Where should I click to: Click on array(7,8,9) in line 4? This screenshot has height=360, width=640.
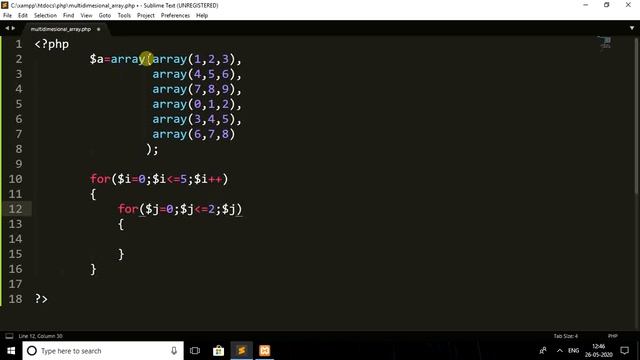193,89
